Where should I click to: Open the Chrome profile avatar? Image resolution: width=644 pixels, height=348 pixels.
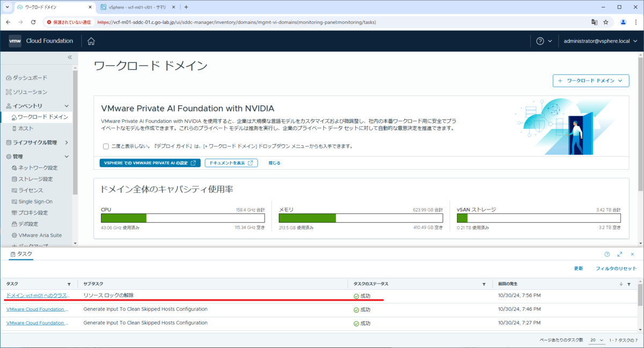[x=623, y=22]
